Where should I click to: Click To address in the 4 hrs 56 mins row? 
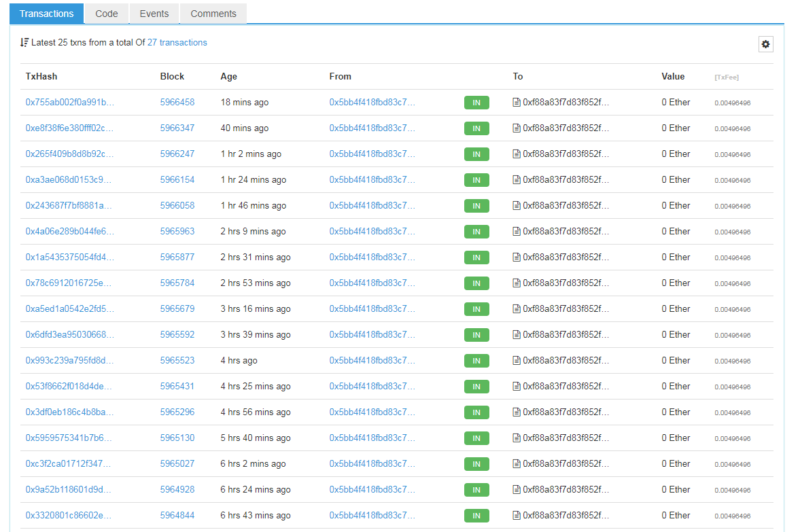566,412
